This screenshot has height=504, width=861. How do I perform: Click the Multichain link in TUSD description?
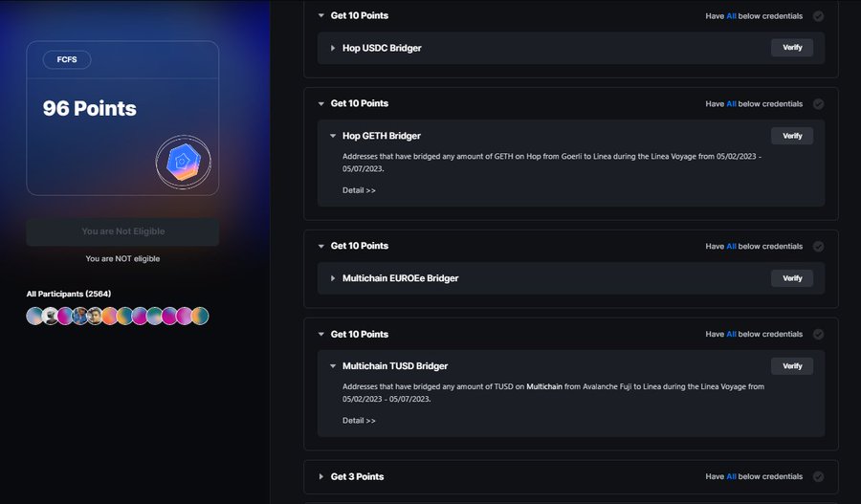pos(544,386)
